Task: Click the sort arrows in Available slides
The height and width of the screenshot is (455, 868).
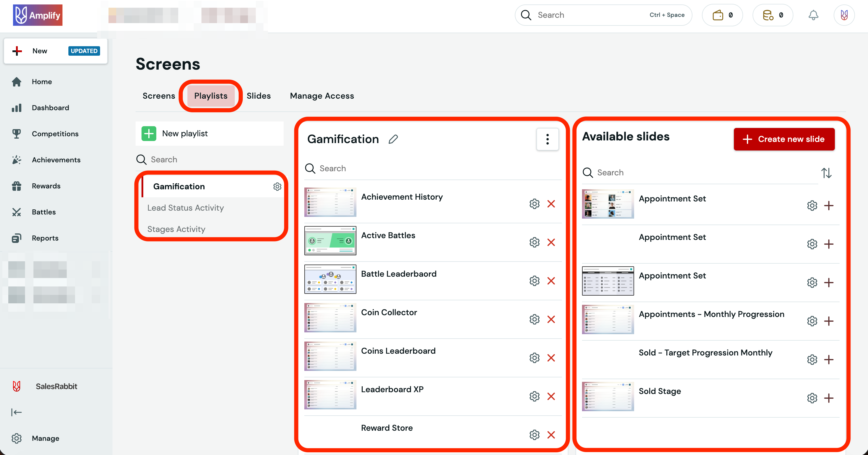Action: [826, 173]
